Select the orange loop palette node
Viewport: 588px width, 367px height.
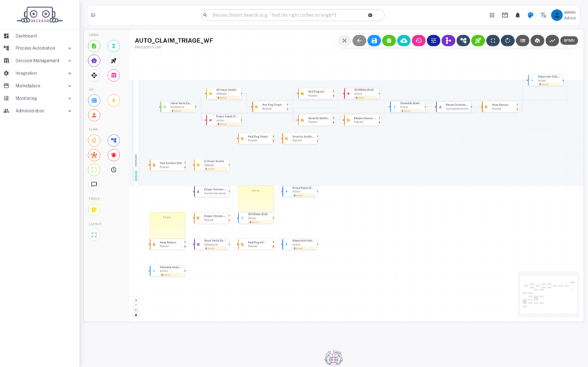[x=94, y=140]
